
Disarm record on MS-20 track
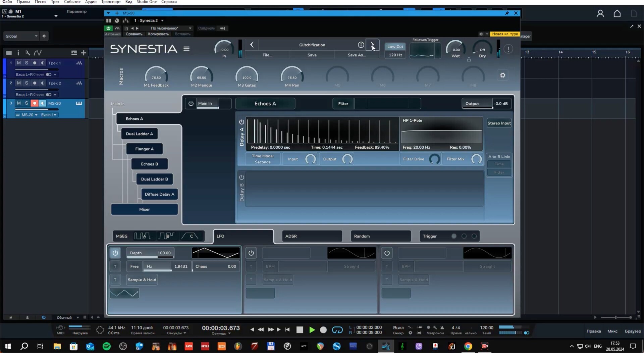pos(34,103)
